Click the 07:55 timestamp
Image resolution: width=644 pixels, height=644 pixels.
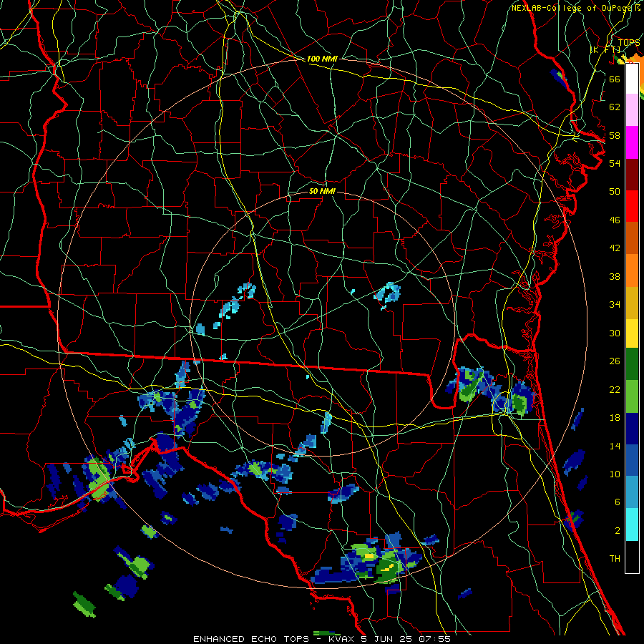click(x=434, y=639)
